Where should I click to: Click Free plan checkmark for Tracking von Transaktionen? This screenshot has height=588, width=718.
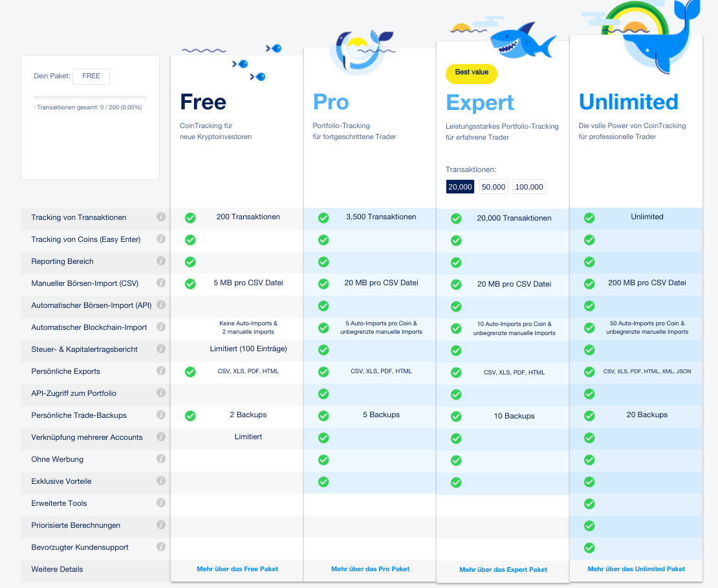point(190,218)
